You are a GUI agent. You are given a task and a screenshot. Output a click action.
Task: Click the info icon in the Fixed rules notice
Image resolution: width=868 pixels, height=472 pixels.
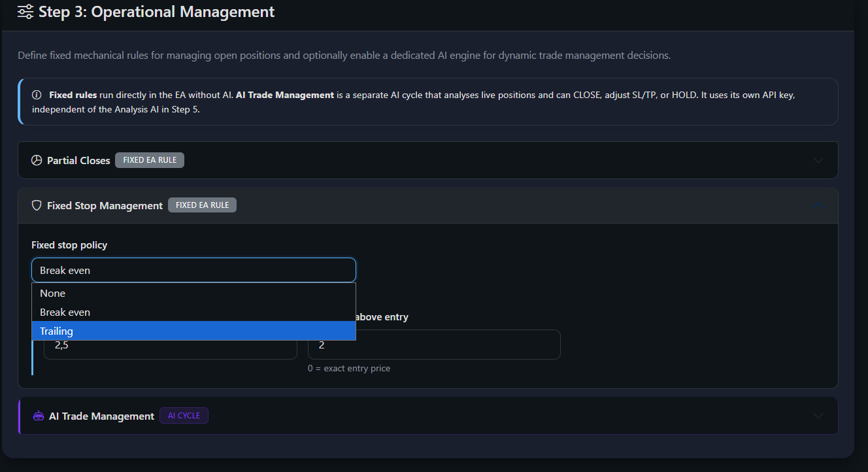point(37,95)
